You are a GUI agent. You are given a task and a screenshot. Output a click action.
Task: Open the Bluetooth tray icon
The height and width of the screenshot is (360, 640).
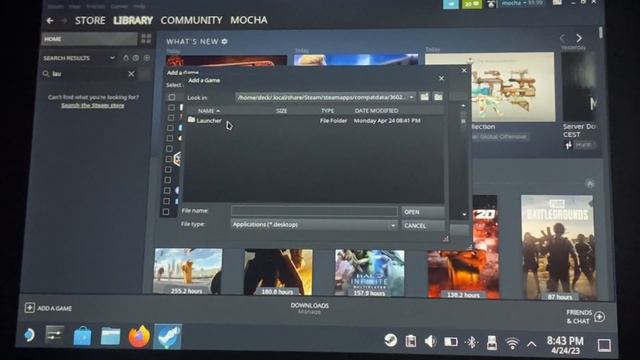pos(472,342)
